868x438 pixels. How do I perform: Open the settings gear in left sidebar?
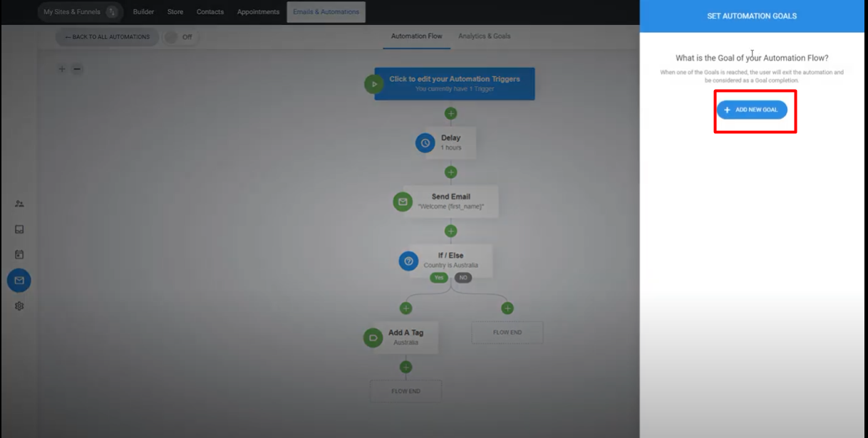point(19,306)
